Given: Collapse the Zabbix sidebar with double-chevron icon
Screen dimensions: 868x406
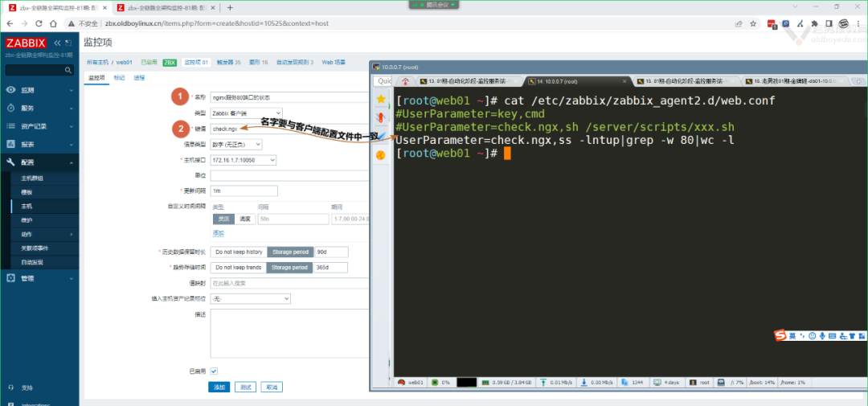Looking at the screenshot, I should [57, 43].
